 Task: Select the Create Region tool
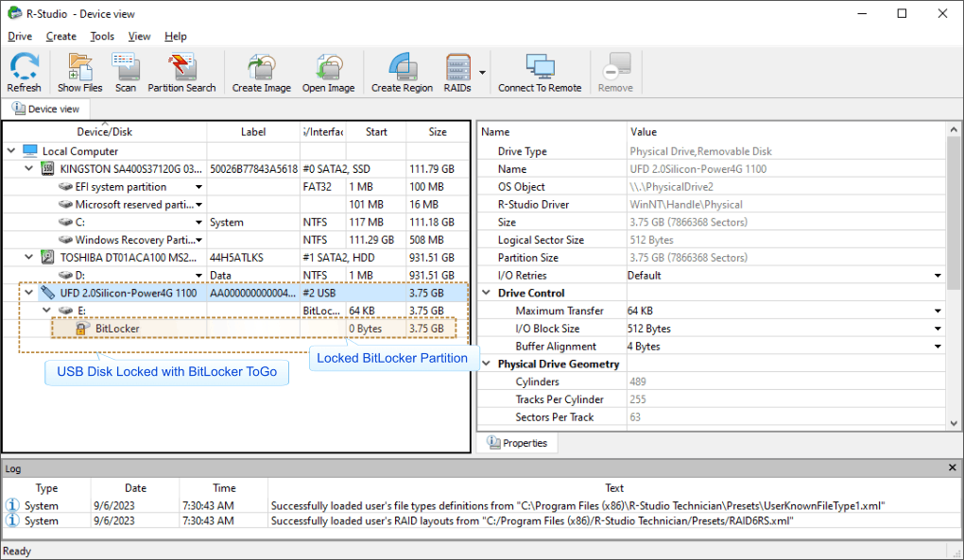tap(402, 66)
